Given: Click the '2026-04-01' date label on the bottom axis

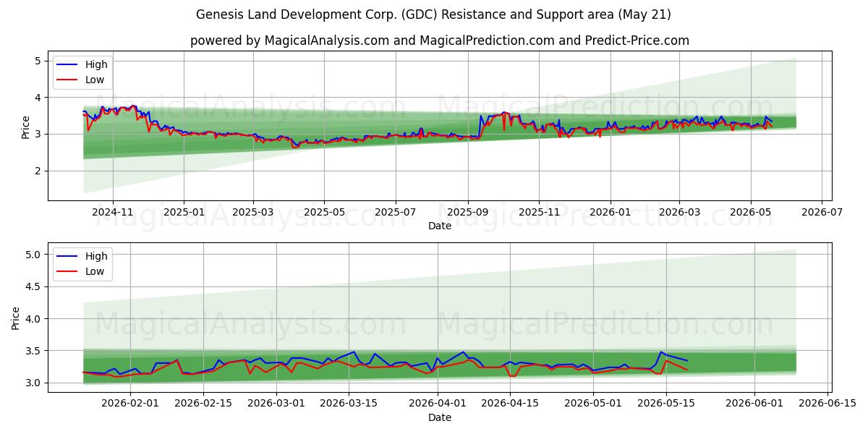Looking at the screenshot, I should click(x=438, y=404).
